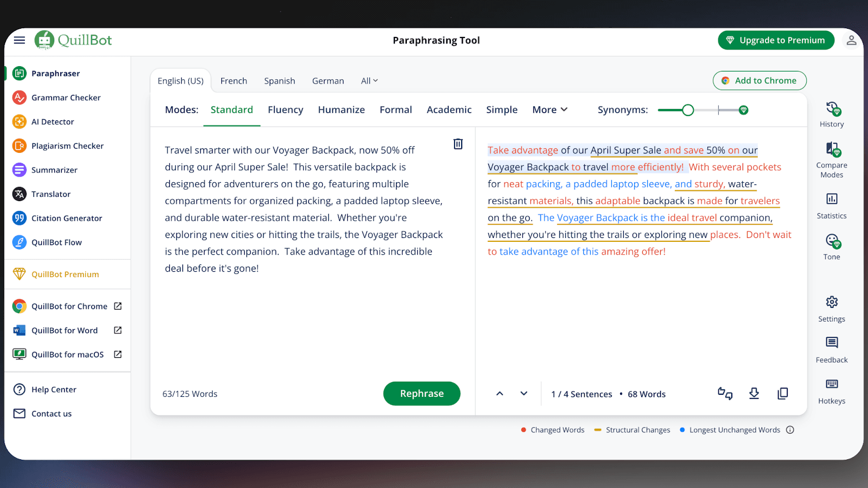The width and height of the screenshot is (868, 488).
Task: Click Upgrade to Premium
Action: click(x=776, y=40)
